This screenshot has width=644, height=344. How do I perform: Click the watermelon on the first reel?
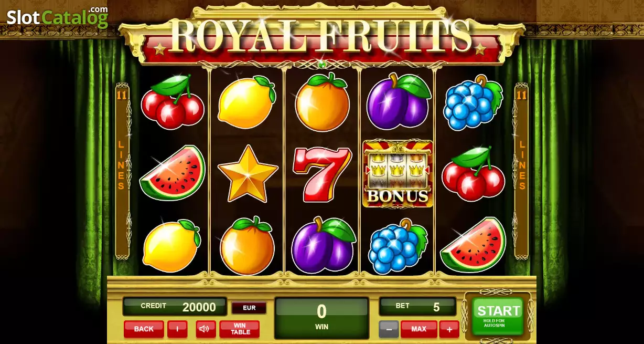pyautogui.click(x=172, y=173)
